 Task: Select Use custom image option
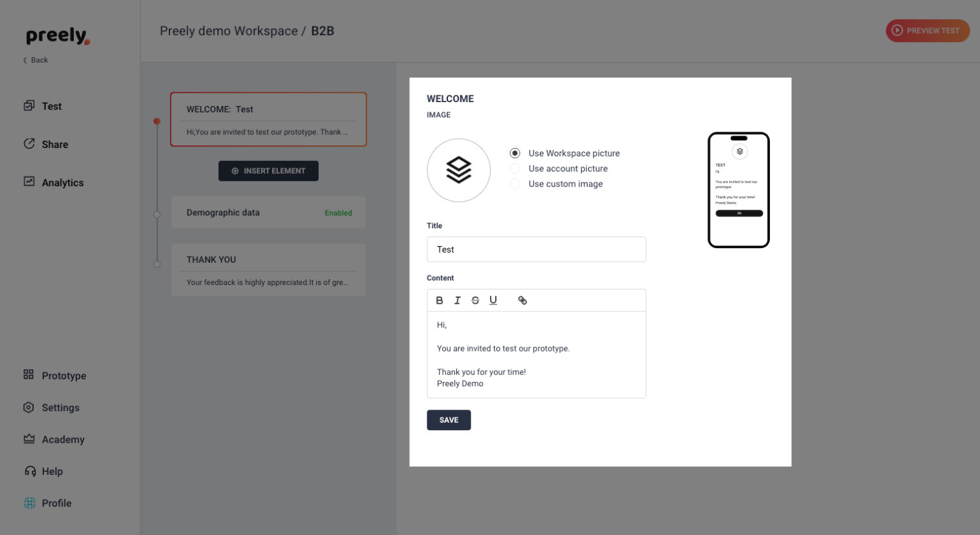(x=515, y=184)
